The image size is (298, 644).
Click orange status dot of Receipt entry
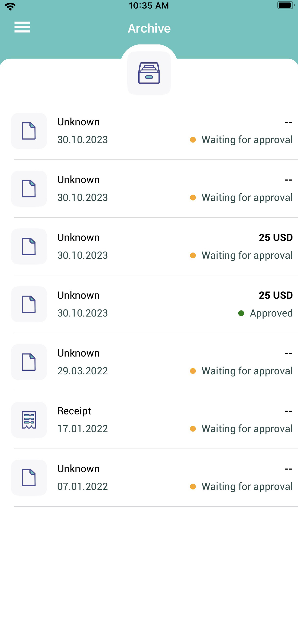point(193,429)
